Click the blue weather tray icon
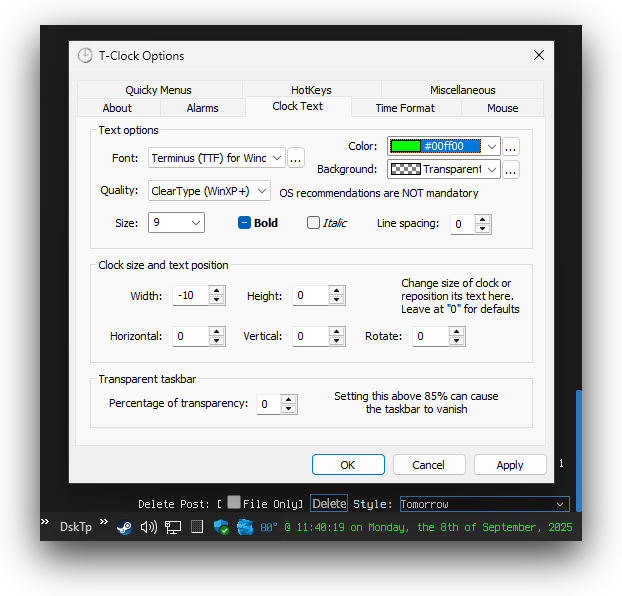The width and height of the screenshot is (622, 596). (245, 527)
